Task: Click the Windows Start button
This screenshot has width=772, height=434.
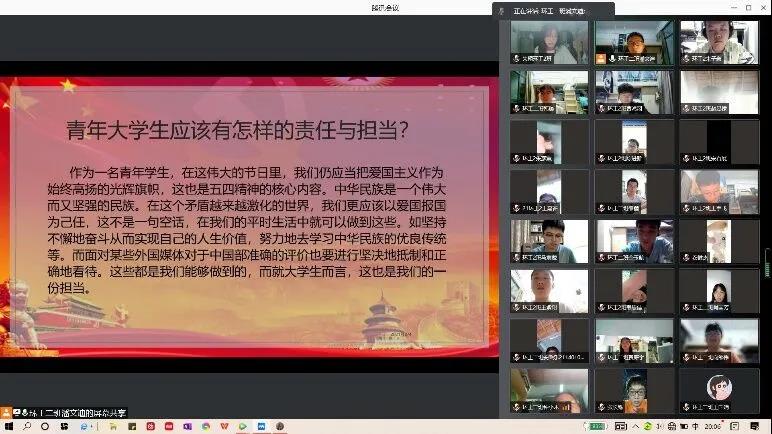Action: click(7, 426)
